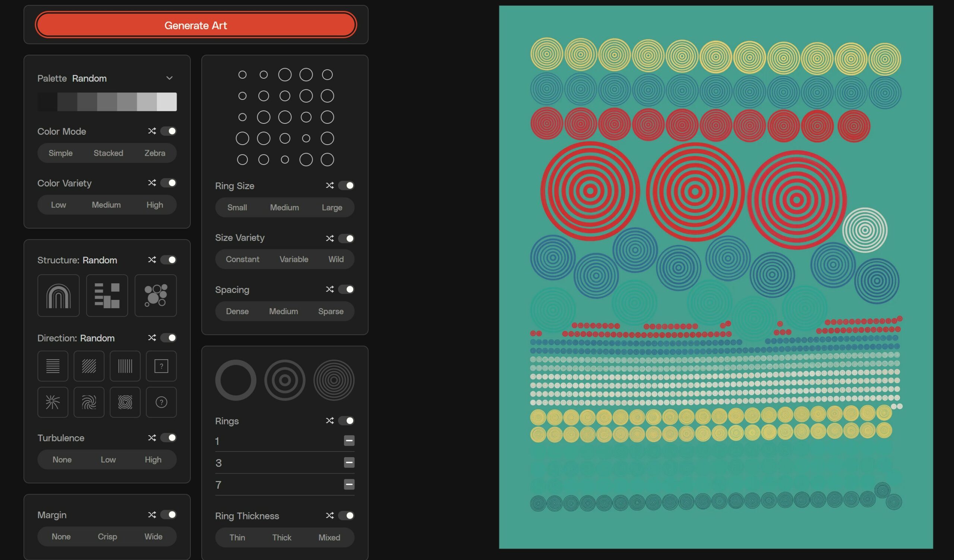Screen dimensions: 954x560
Task: Select the dense multi-ring preview icon
Action: (x=333, y=379)
